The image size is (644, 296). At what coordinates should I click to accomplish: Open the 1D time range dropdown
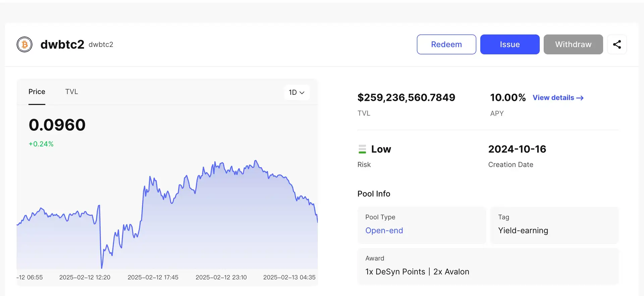(x=297, y=92)
